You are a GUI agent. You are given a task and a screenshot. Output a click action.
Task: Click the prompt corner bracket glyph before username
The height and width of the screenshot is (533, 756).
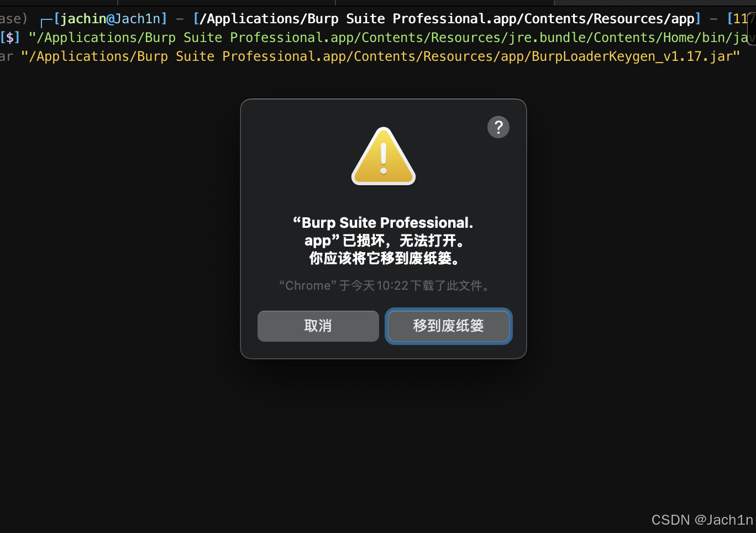click(46, 21)
